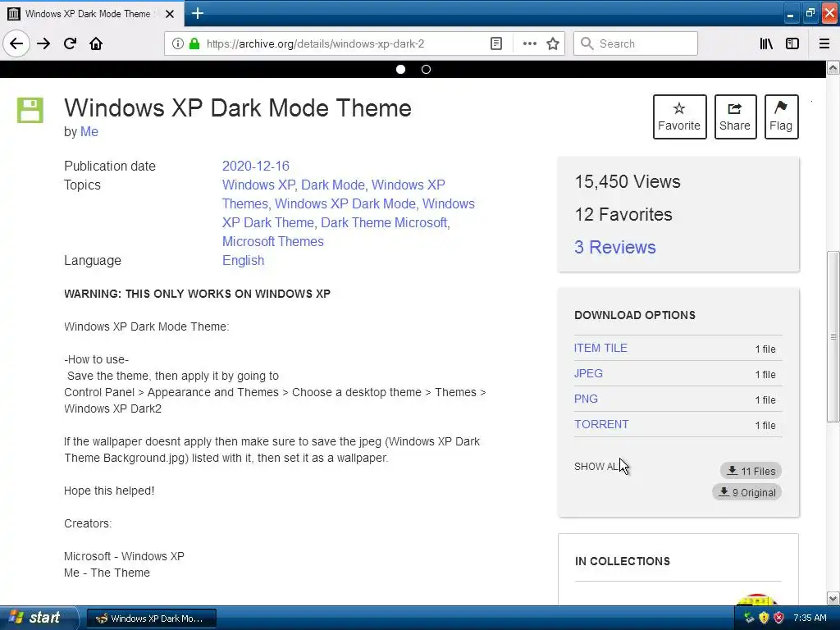The width and height of the screenshot is (840, 630).
Task: Open the browser home page icon
Action: click(x=96, y=43)
